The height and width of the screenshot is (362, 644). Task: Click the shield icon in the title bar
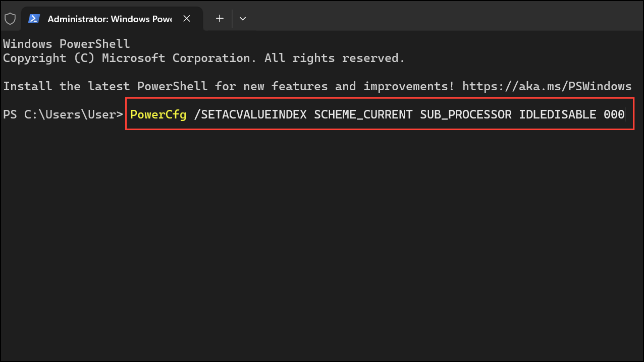10,19
